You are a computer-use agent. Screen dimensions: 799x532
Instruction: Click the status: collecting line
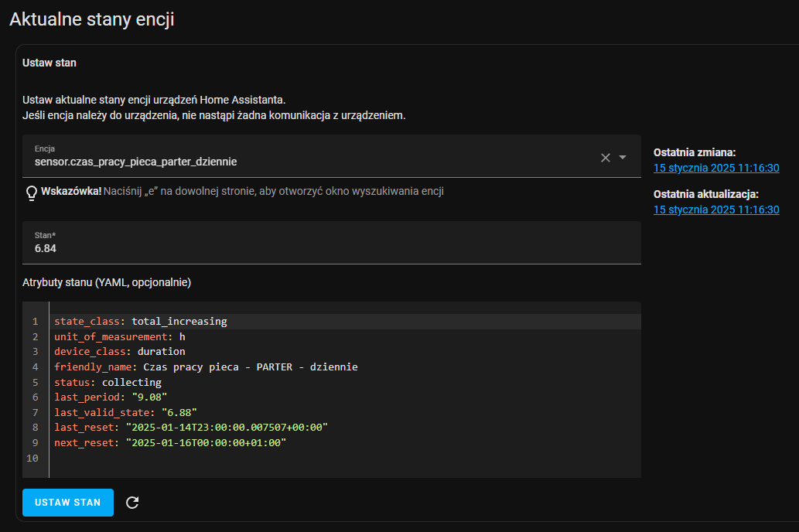click(x=108, y=382)
